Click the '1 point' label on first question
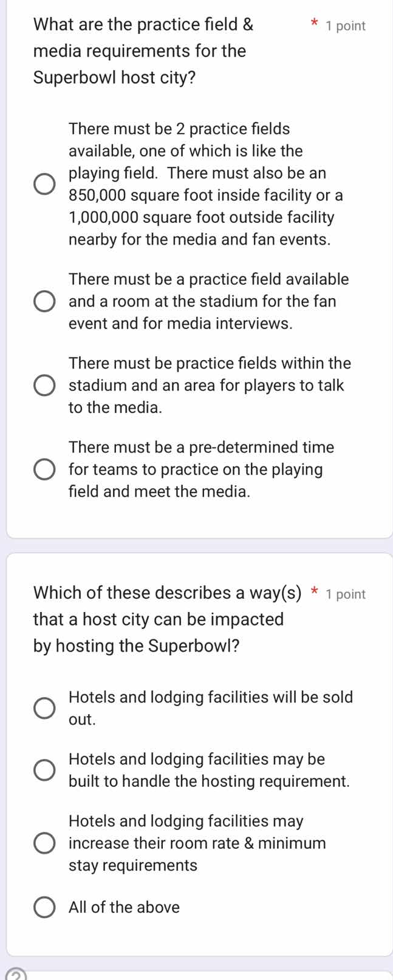The image size is (393, 980). pos(346,26)
